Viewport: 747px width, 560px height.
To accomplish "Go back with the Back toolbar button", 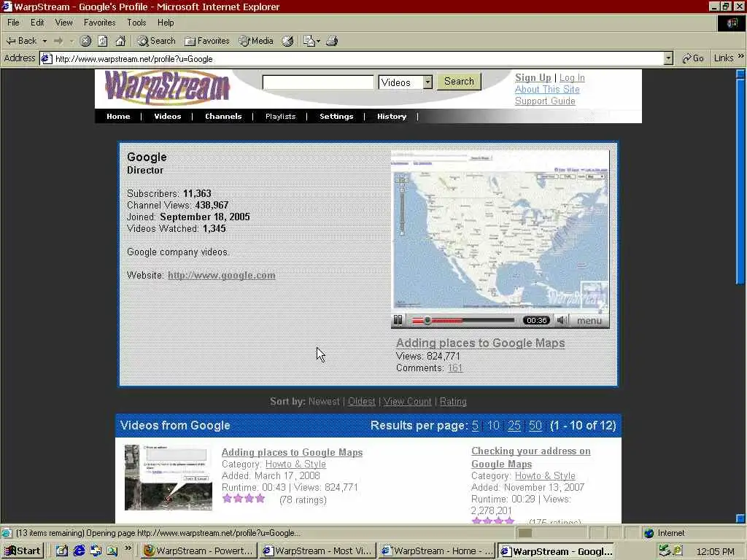I will pyautogui.click(x=21, y=41).
